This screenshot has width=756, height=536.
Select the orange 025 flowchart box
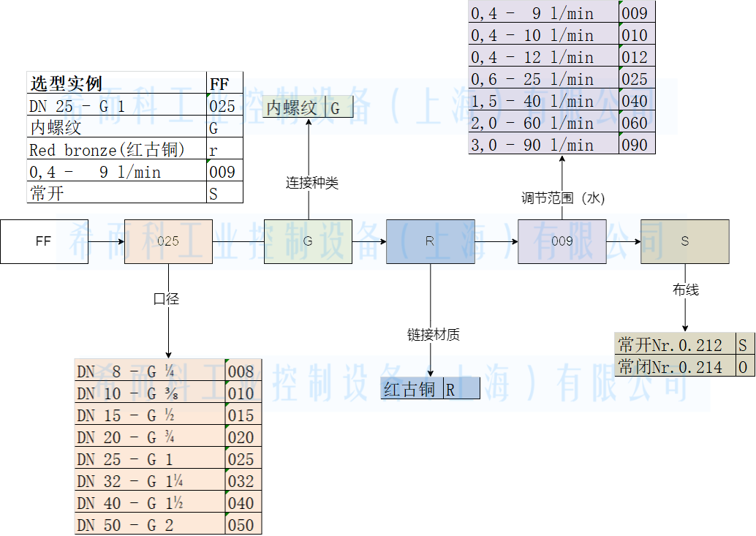coord(168,241)
